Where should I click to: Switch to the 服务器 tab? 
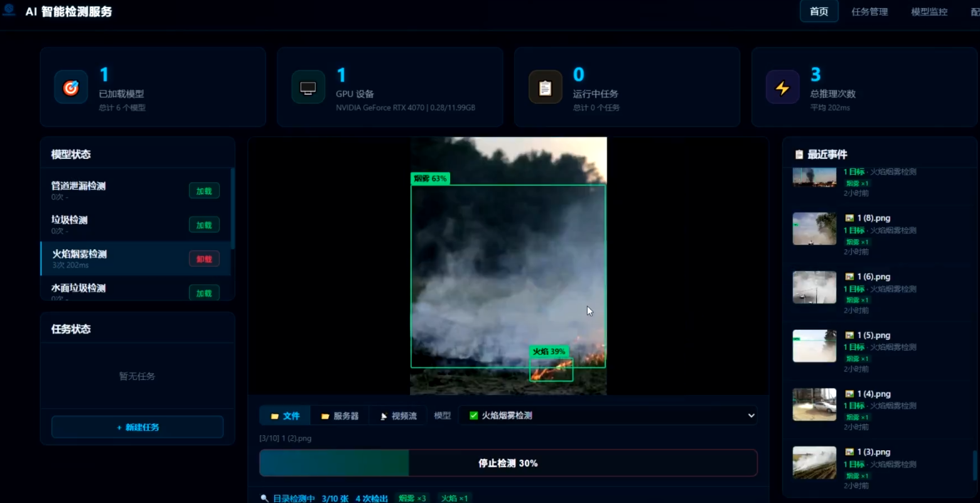340,415
